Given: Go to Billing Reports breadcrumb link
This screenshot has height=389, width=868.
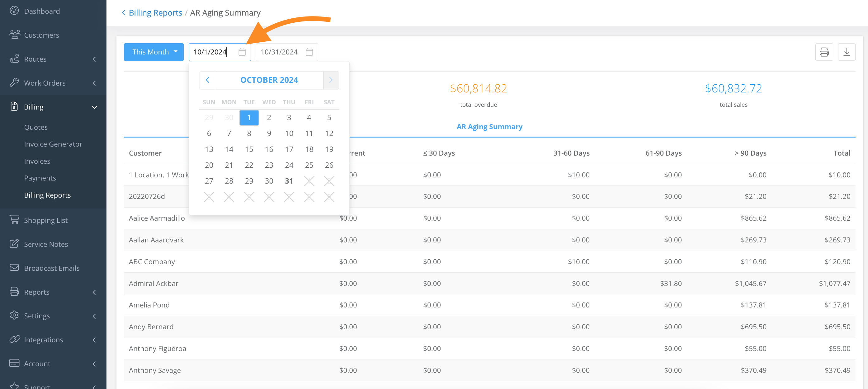Looking at the screenshot, I should pyautogui.click(x=155, y=13).
